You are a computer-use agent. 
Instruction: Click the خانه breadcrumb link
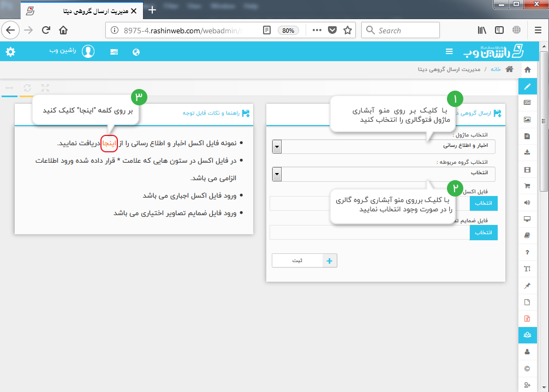496,69
